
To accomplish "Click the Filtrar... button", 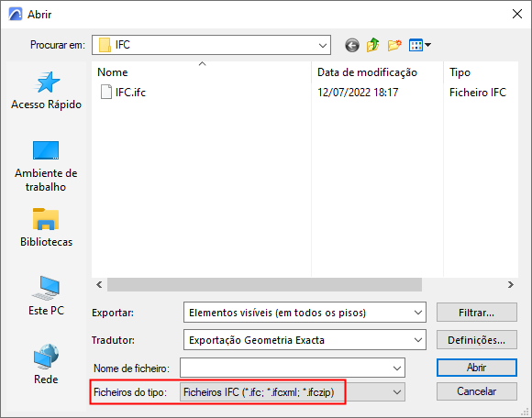I will coord(477,313).
